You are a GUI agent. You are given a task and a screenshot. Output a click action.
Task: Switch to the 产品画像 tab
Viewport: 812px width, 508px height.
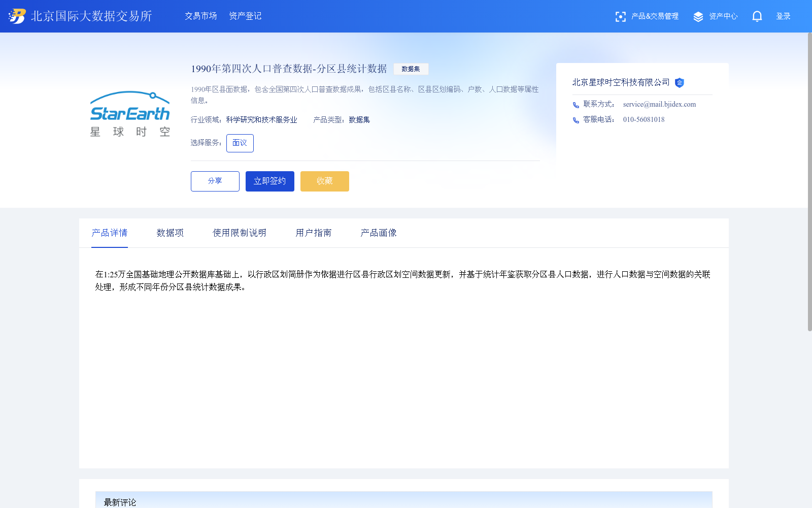click(x=378, y=233)
